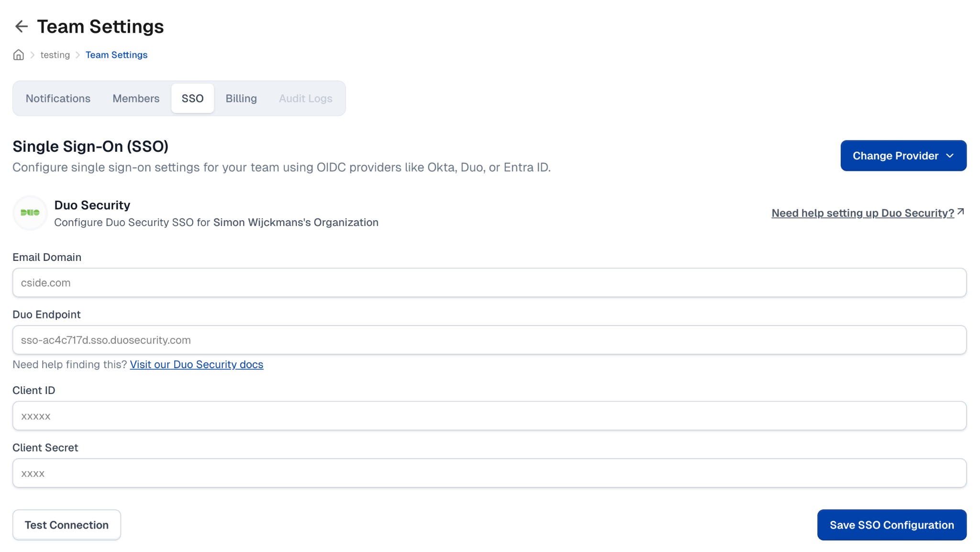Open the Billing tab
This screenshot has height=552, width=980.
pyautogui.click(x=241, y=98)
